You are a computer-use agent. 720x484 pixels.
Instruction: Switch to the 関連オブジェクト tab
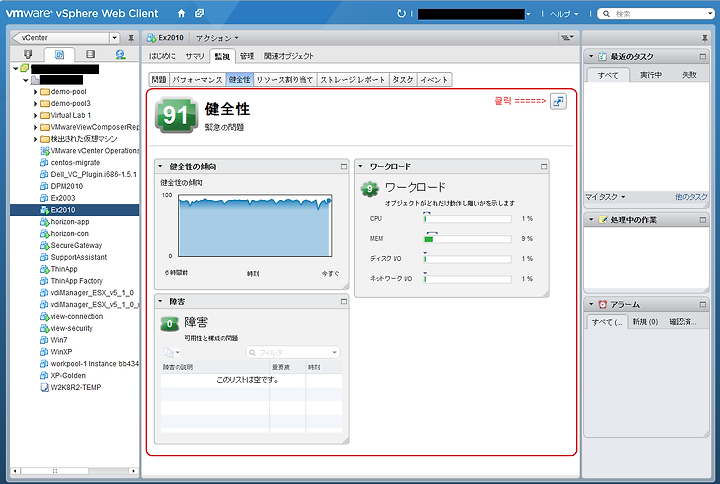coord(288,56)
